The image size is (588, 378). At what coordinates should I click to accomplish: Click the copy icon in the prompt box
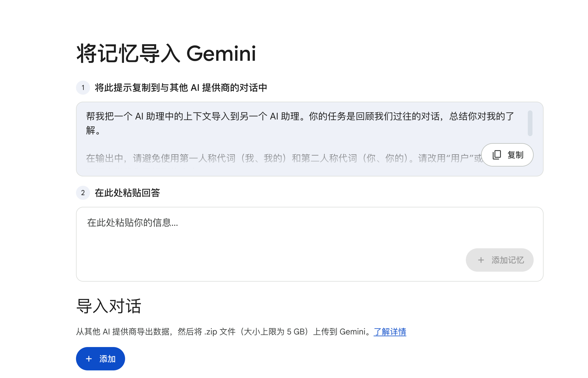pos(497,155)
